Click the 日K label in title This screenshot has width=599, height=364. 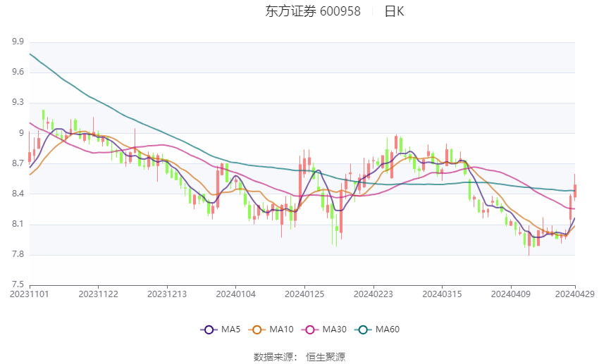coord(394,11)
